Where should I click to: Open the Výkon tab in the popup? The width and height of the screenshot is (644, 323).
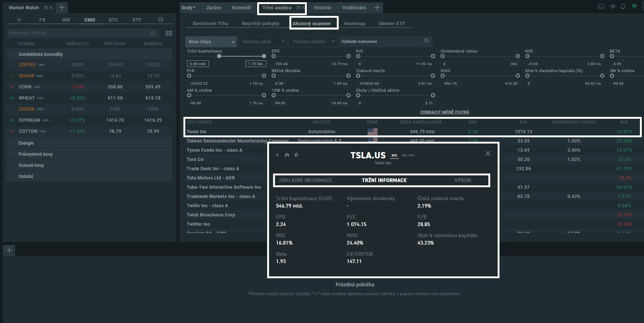coord(462,180)
